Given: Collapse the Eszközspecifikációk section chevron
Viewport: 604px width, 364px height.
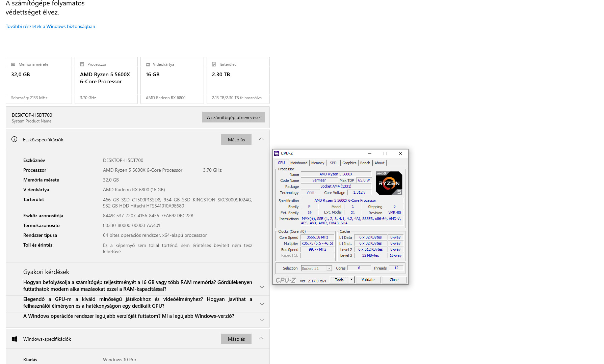Looking at the screenshot, I should tap(261, 139).
